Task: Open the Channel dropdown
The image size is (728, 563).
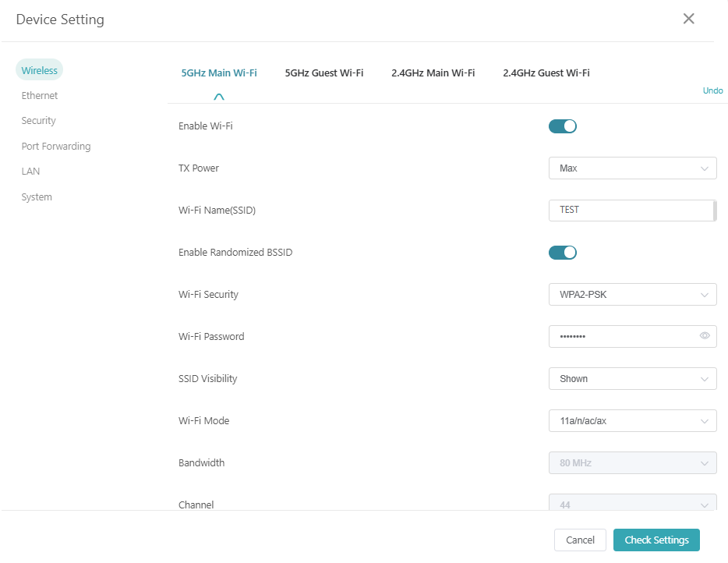Action: [x=632, y=505]
